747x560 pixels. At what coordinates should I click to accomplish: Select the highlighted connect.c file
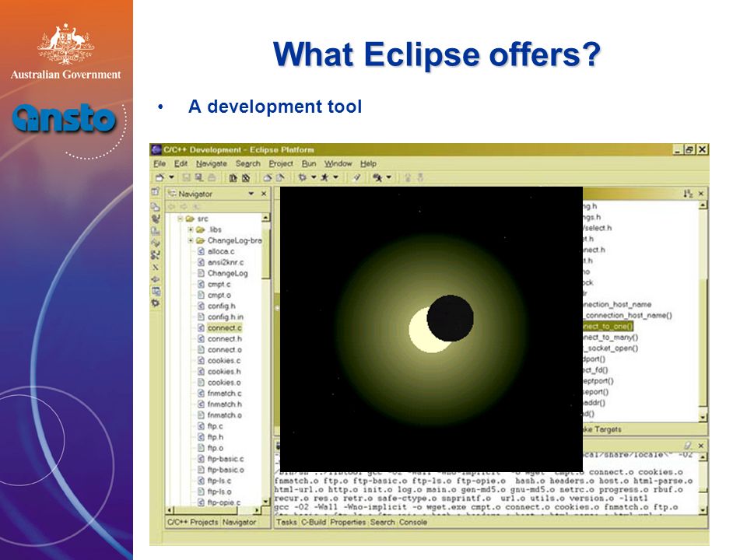(x=224, y=328)
